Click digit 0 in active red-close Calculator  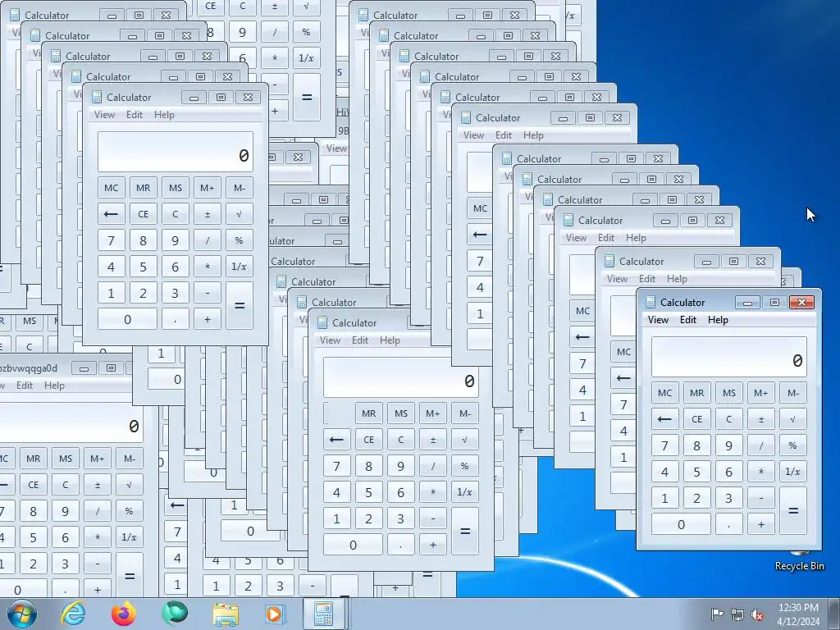pyautogui.click(x=681, y=524)
